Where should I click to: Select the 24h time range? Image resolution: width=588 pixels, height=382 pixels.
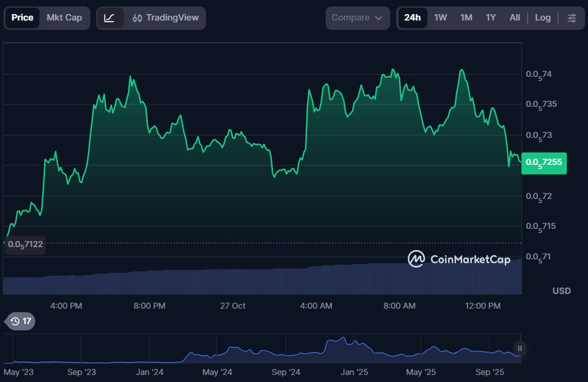[x=413, y=18]
